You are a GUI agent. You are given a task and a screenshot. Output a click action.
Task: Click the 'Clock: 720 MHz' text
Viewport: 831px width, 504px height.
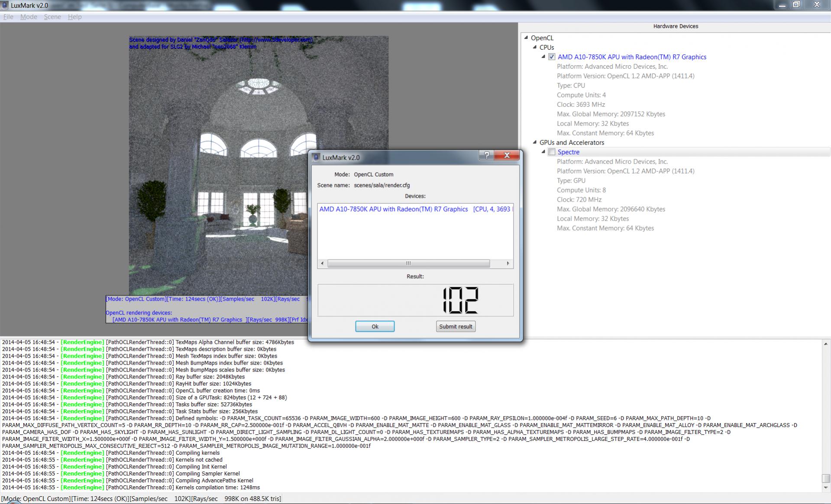click(x=579, y=199)
